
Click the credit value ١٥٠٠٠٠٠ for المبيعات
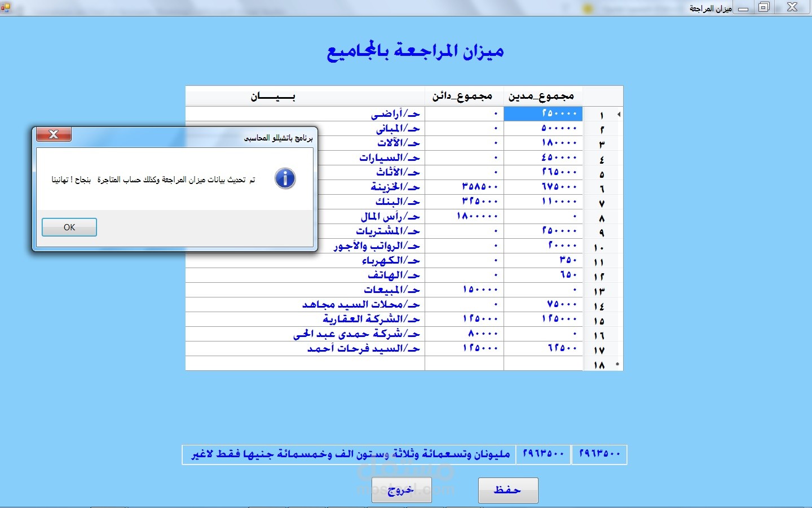tap(464, 290)
